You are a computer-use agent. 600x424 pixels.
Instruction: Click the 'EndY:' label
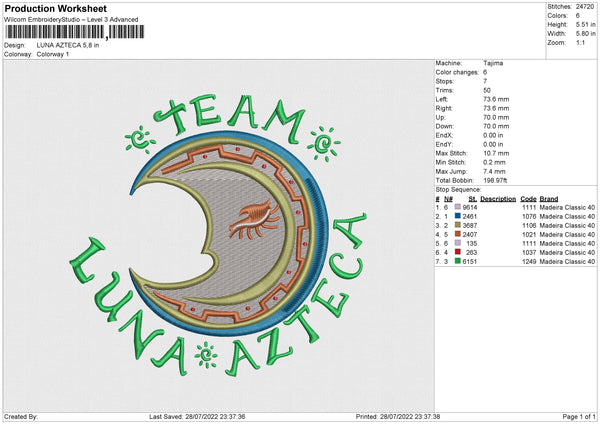[444, 144]
